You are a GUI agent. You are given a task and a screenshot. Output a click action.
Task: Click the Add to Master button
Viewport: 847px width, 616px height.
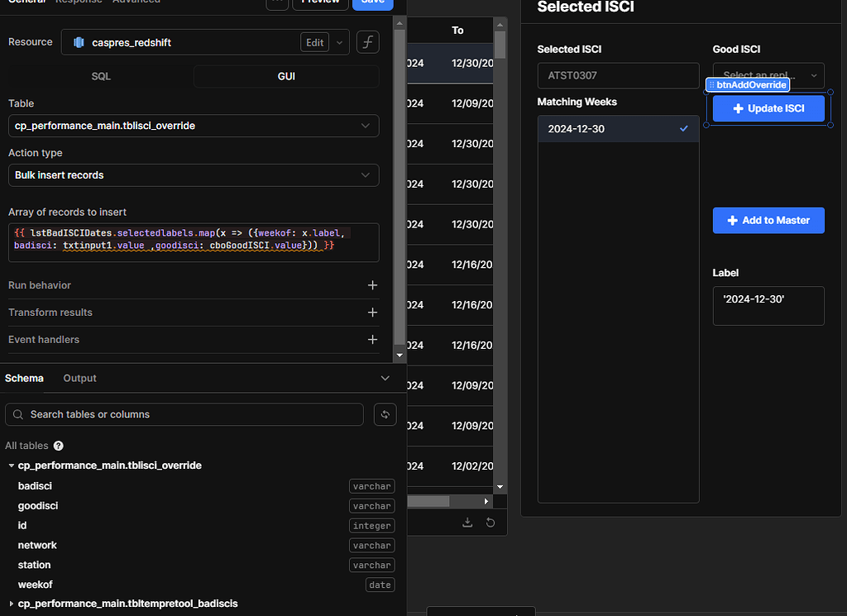768,221
